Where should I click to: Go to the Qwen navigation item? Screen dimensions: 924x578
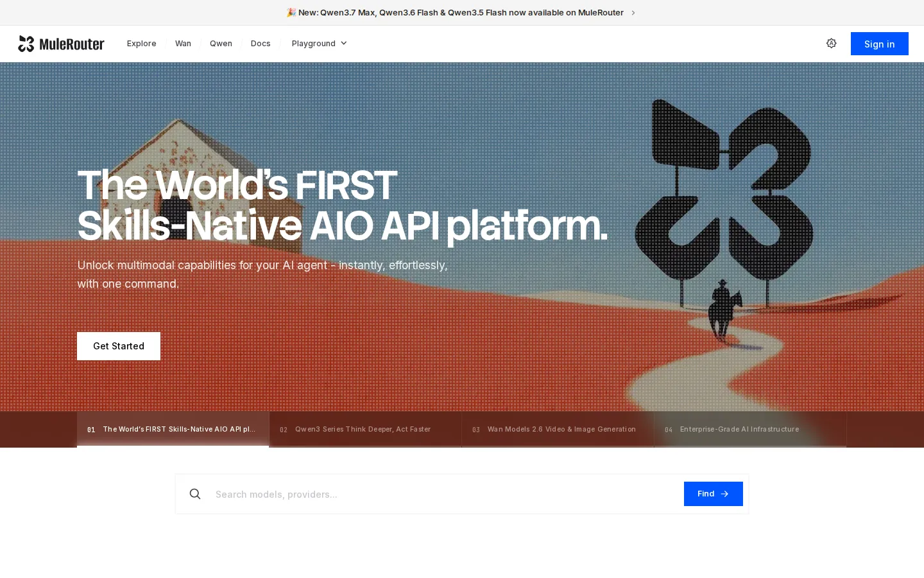tap(221, 43)
